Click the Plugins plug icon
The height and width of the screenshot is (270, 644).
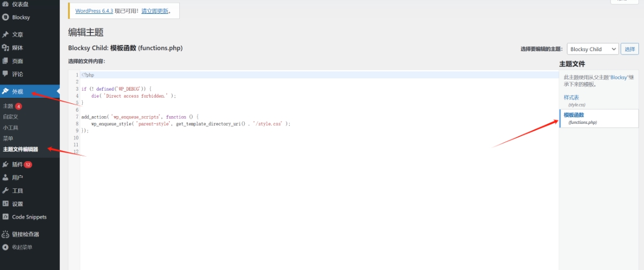pyautogui.click(x=6, y=164)
